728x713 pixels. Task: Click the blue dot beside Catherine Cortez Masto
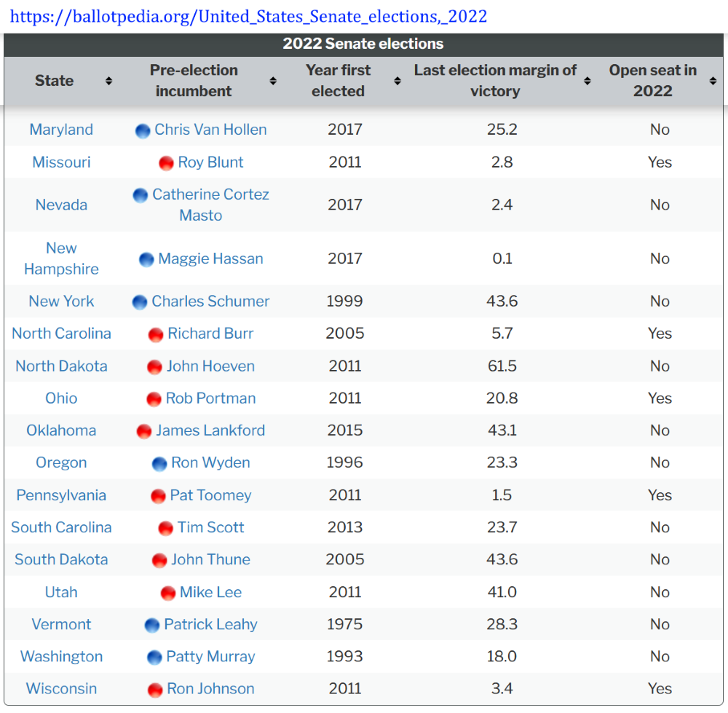pyautogui.click(x=141, y=196)
